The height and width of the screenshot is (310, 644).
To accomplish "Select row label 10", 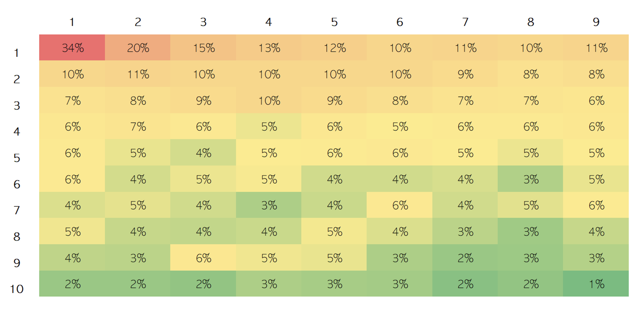I will click(x=17, y=289).
